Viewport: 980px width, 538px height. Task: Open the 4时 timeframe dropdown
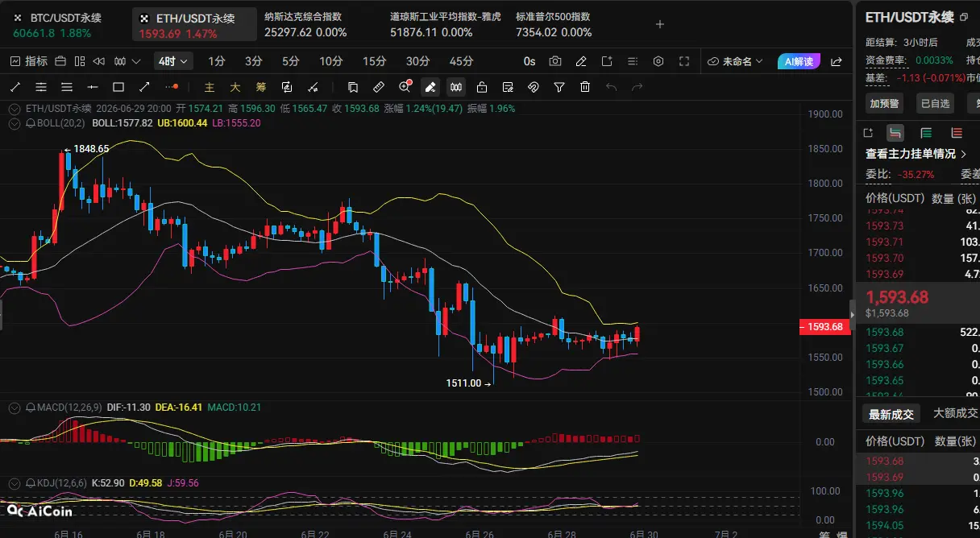click(173, 61)
